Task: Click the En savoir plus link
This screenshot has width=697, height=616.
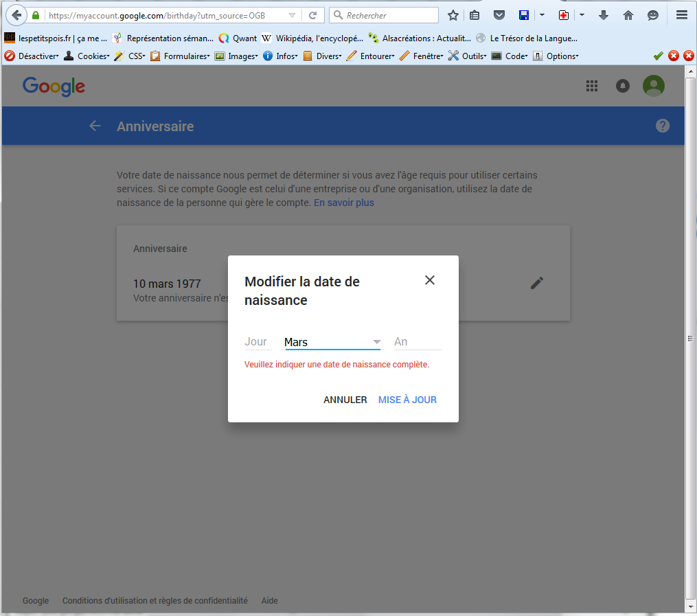Action: pos(343,203)
